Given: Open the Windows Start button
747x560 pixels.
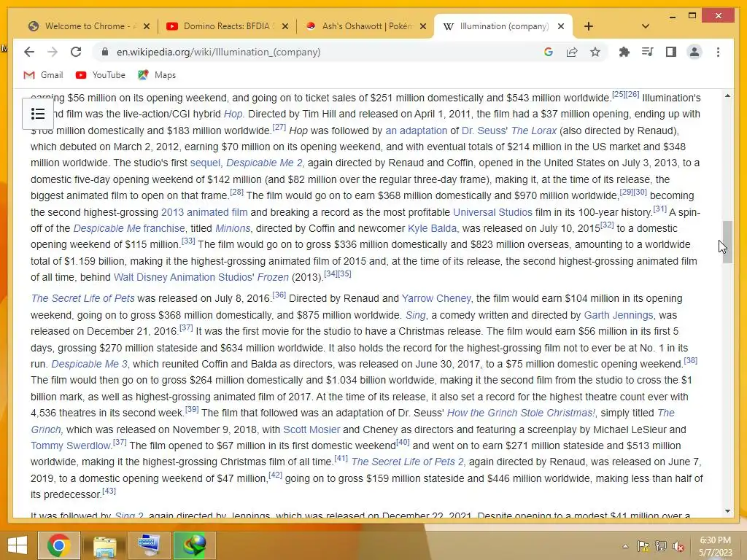Looking at the screenshot, I should (x=18, y=545).
